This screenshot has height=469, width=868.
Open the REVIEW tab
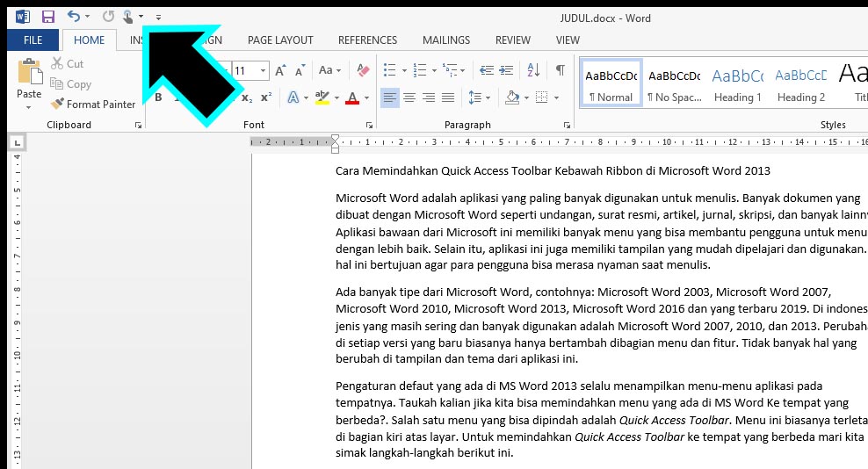512,40
